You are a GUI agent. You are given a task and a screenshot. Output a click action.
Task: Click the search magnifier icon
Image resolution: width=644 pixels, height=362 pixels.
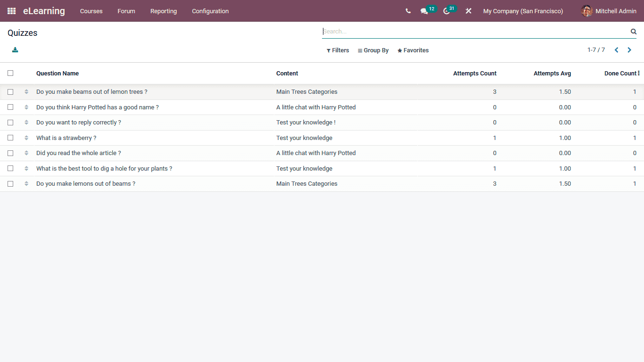pos(633,32)
